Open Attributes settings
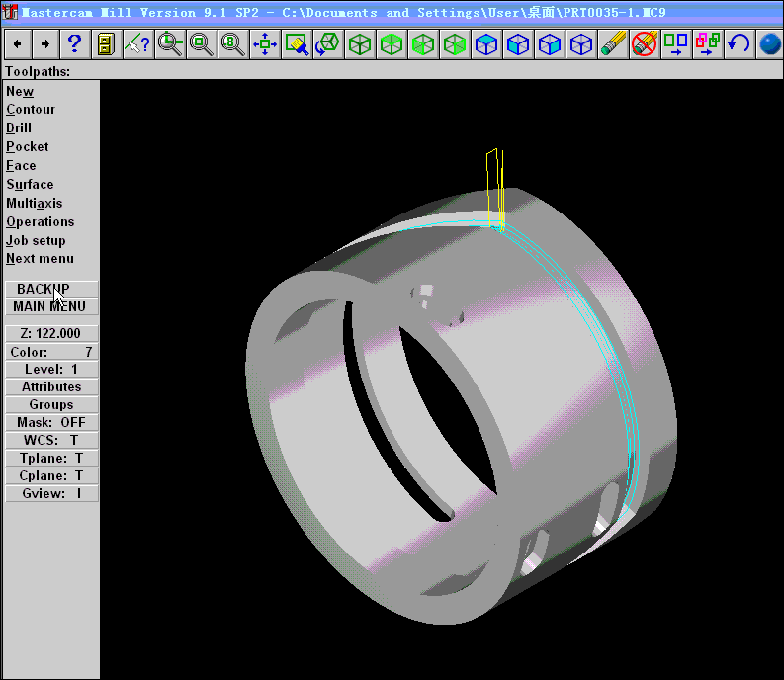Image resolution: width=784 pixels, height=680 pixels. (51, 387)
